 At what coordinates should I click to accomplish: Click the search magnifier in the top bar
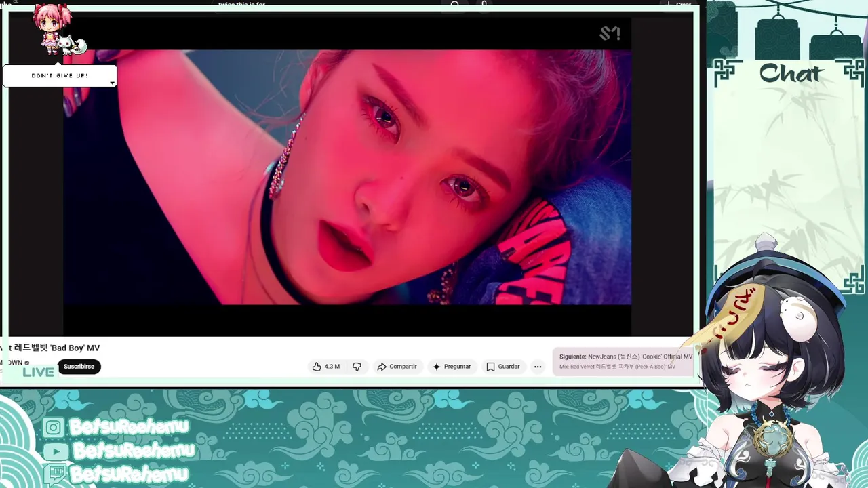click(455, 5)
